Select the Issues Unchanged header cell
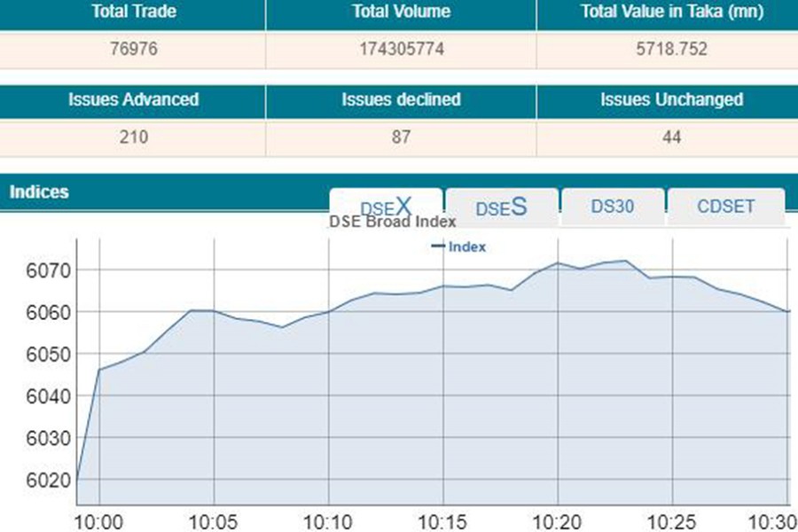Viewport: 798px width, 532px height. [x=671, y=99]
